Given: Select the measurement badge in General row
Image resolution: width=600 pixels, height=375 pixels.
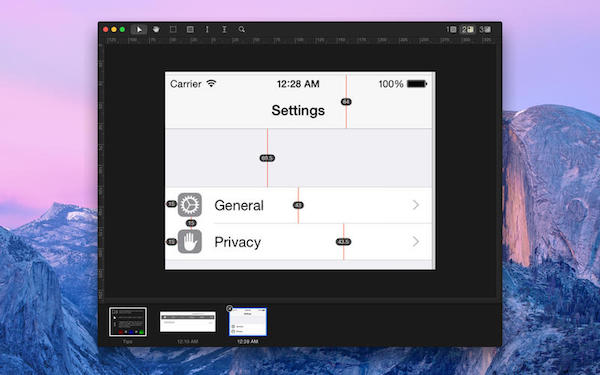Looking at the screenshot, I should [x=298, y=205].
